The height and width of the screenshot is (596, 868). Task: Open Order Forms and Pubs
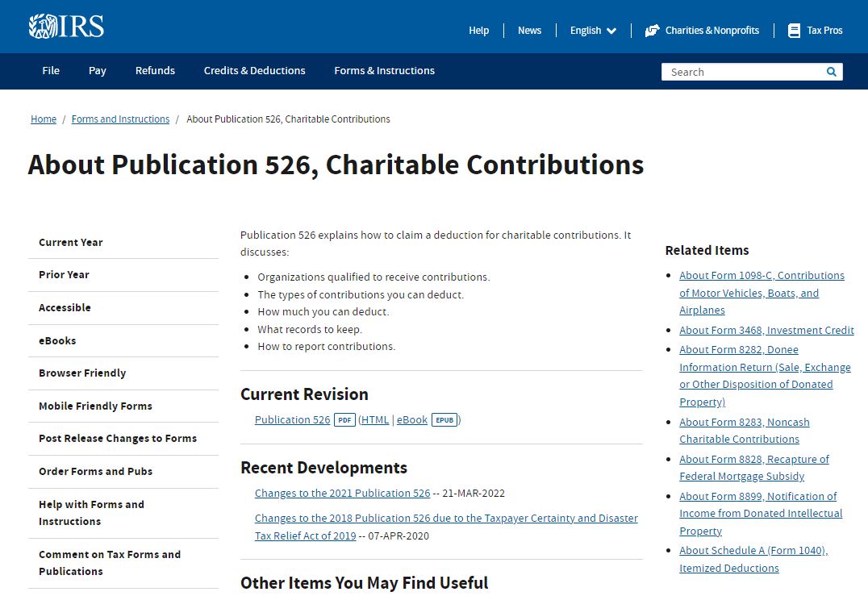96,472
